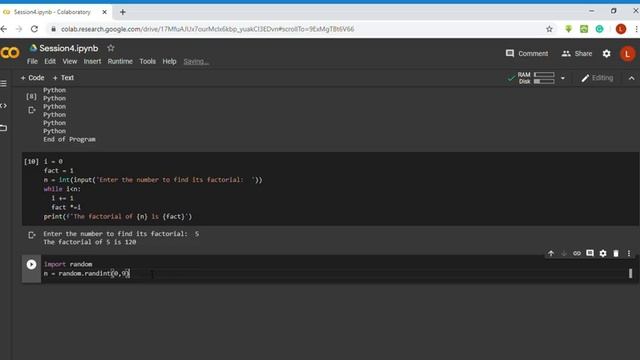Move the cell up
This screenshot has width=640, height=360.
tap(551, 253)
